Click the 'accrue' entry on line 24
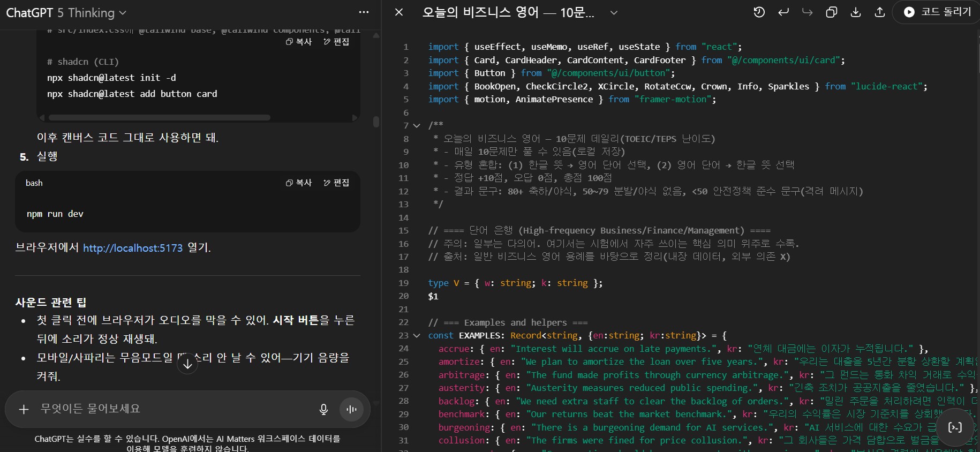980x452 pixels. coord(454,349)
